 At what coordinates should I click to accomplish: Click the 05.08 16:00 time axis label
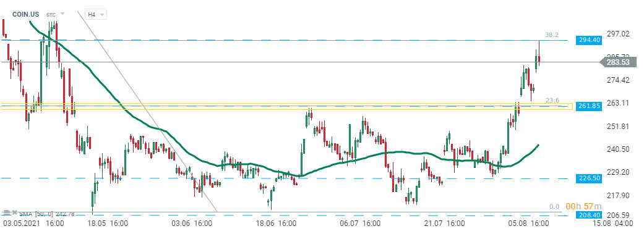click(x=528, y=224)
